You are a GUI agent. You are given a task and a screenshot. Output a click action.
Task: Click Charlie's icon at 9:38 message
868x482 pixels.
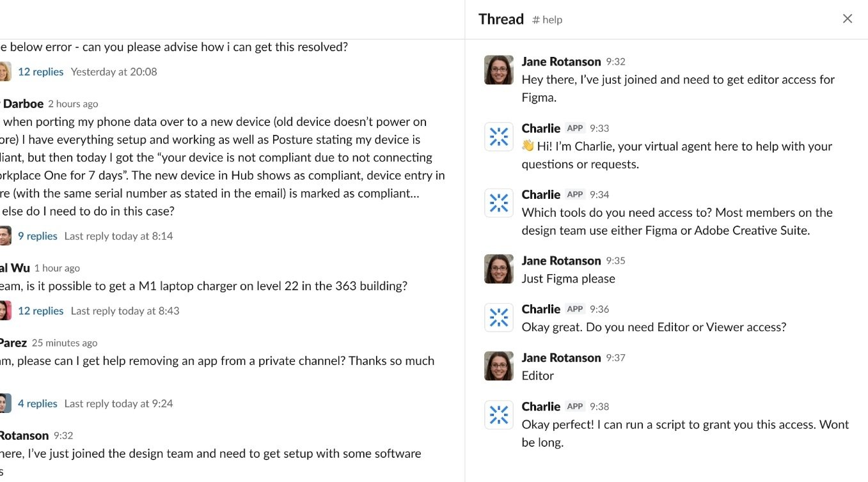click(x=498, y=415)
